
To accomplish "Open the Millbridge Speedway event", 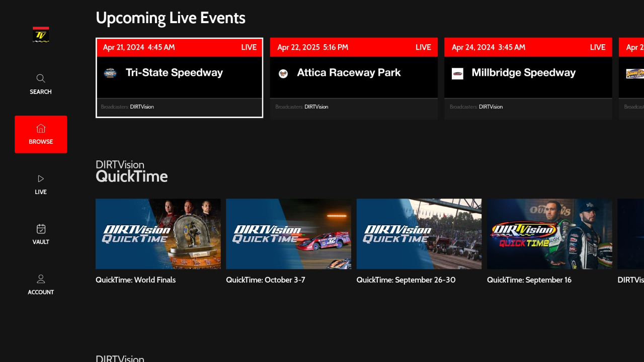I will point(528,78).
